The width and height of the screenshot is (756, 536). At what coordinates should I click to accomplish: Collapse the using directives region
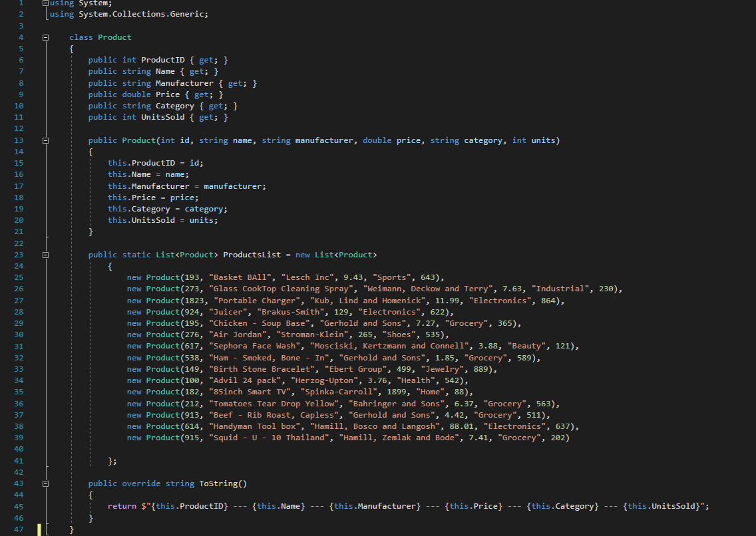[45, 3]
